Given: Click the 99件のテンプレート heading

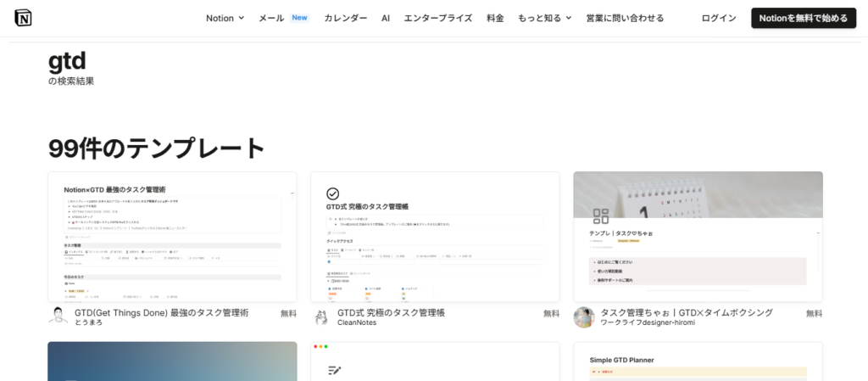Looking at the screenshot, I should (x=157, y=148).
